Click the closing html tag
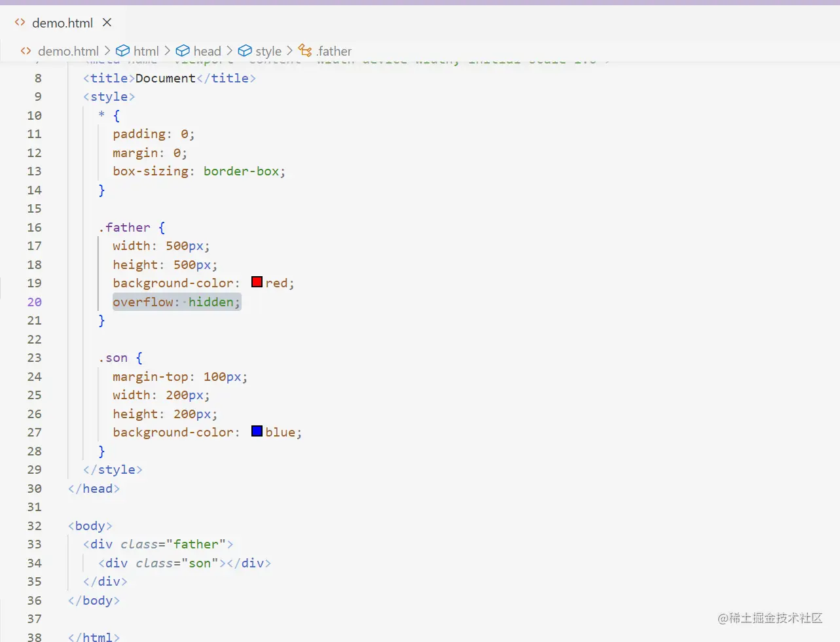840x642 pixels. coord(94,637)
